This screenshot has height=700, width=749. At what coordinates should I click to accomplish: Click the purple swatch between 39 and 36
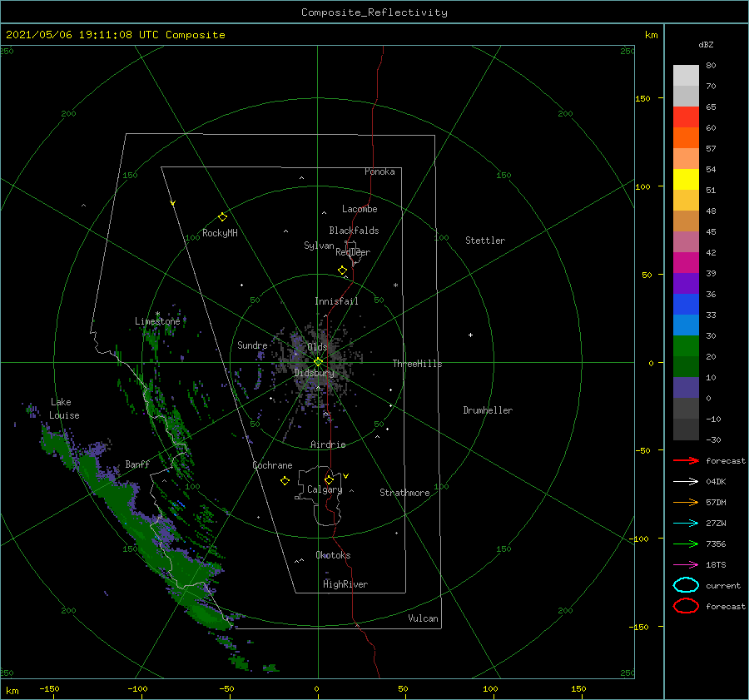coord(686,283)
